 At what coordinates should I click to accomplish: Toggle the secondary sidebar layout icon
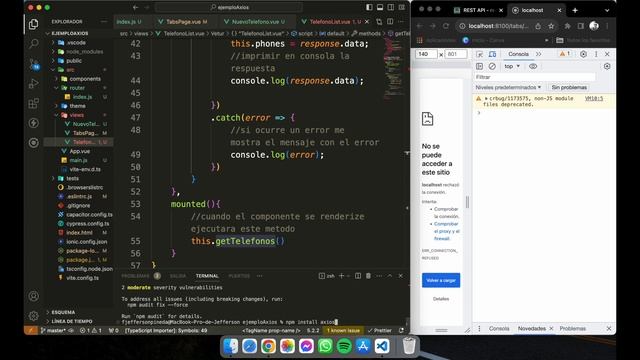pyautogui.click(x=391, y=7)
